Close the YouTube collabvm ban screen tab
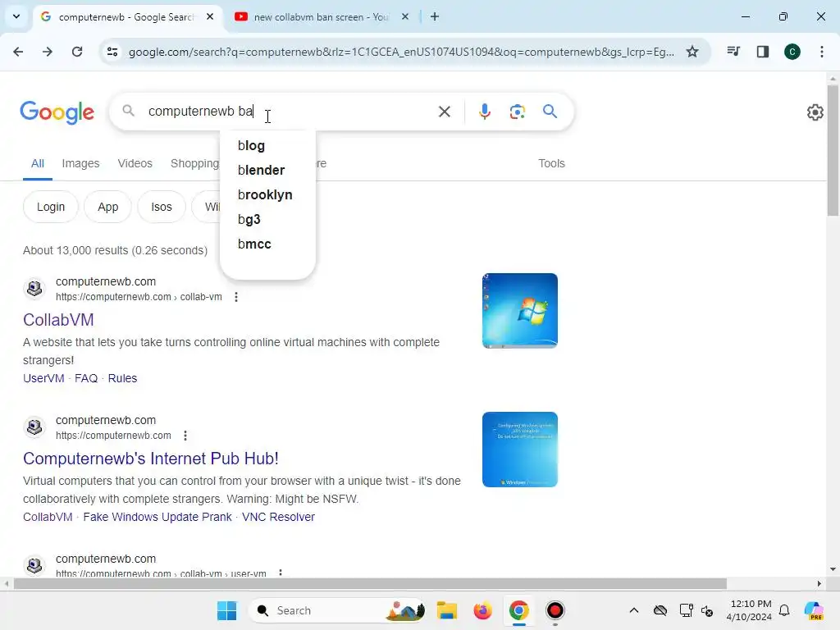The width and height of the screenshot is (840, 630). (x=405, y=16)
